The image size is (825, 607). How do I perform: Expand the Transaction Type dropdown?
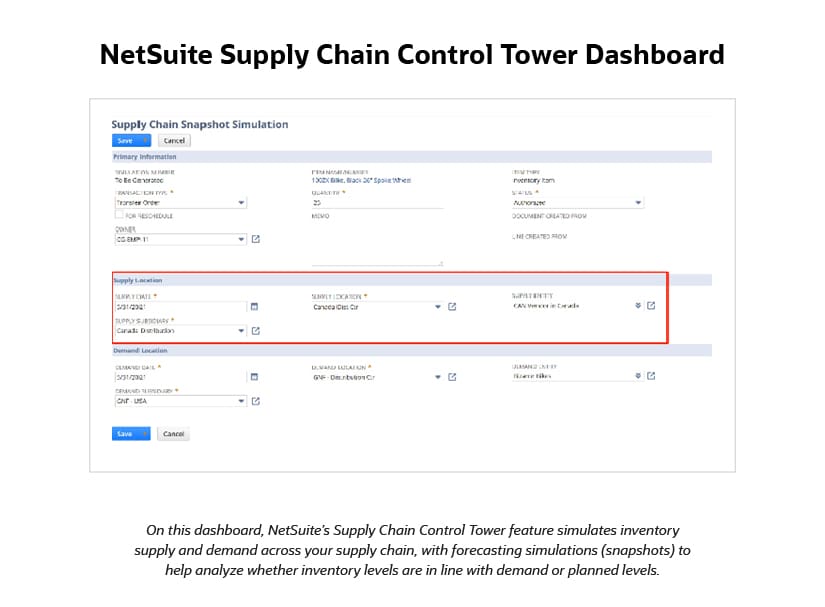point(241,202)
